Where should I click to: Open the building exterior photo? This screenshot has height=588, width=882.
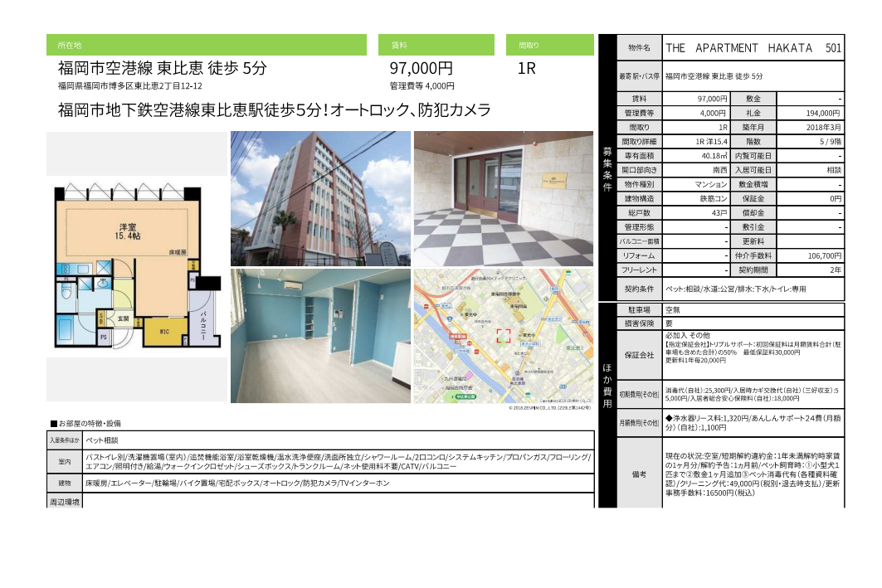320,198
